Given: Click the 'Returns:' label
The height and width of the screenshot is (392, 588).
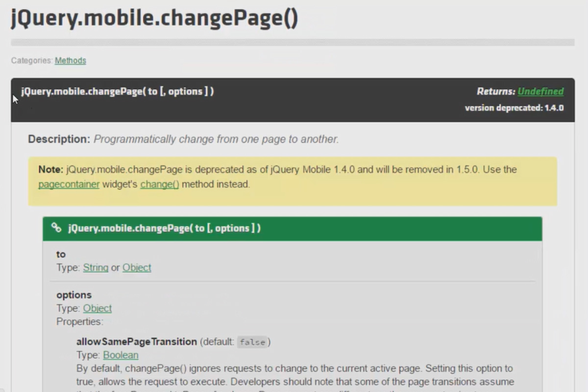Looking at the screenshot, I should [496, 91].
